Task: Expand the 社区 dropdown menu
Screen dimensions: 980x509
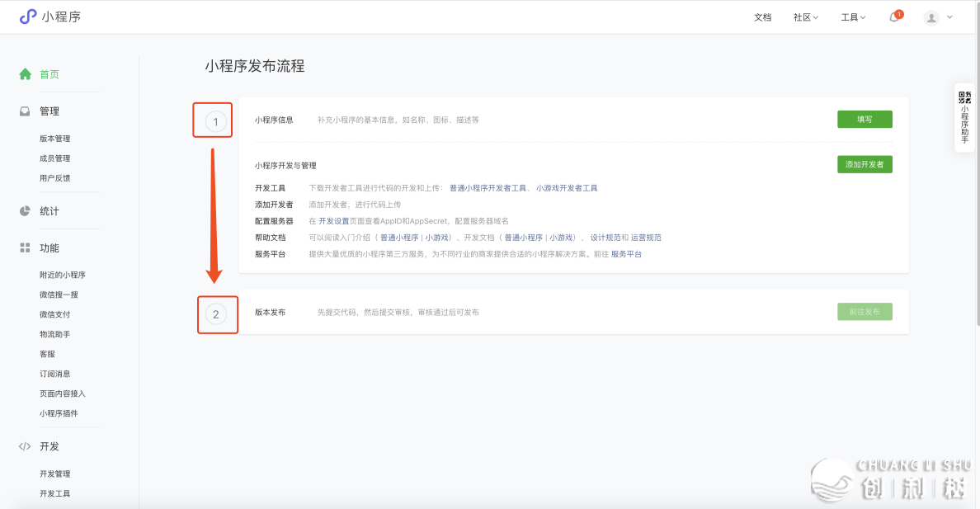Action: point(805,17)
